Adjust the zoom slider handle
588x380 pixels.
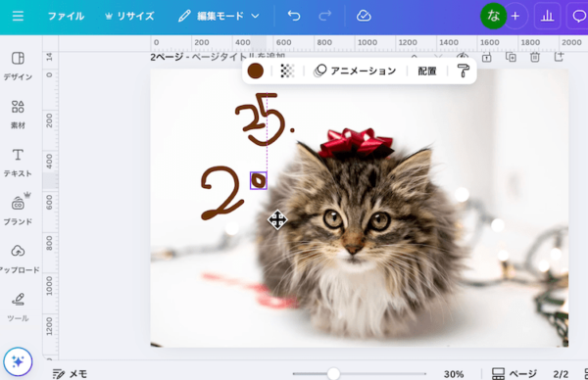tap(333, 373)
